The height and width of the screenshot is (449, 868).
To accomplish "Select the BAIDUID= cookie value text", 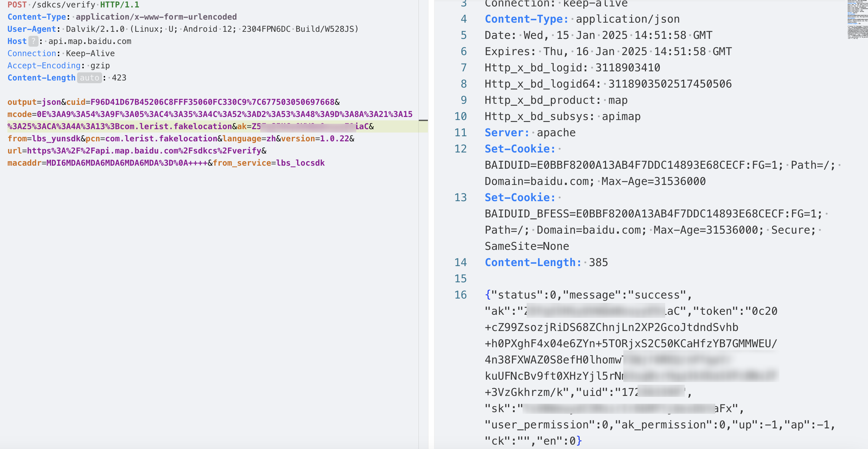I will coord(634,165).
